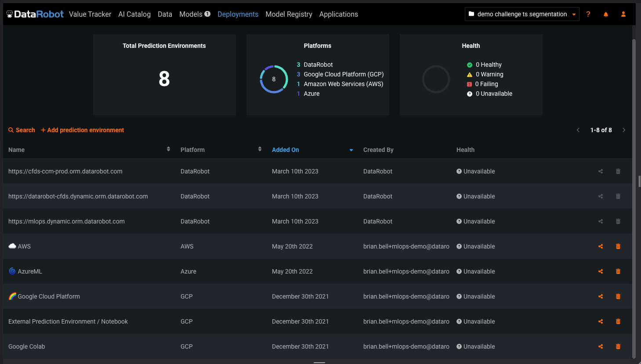Select the Google Colab row name
Image resolution: width=641 pixels, height=364 pixels.
27,346
